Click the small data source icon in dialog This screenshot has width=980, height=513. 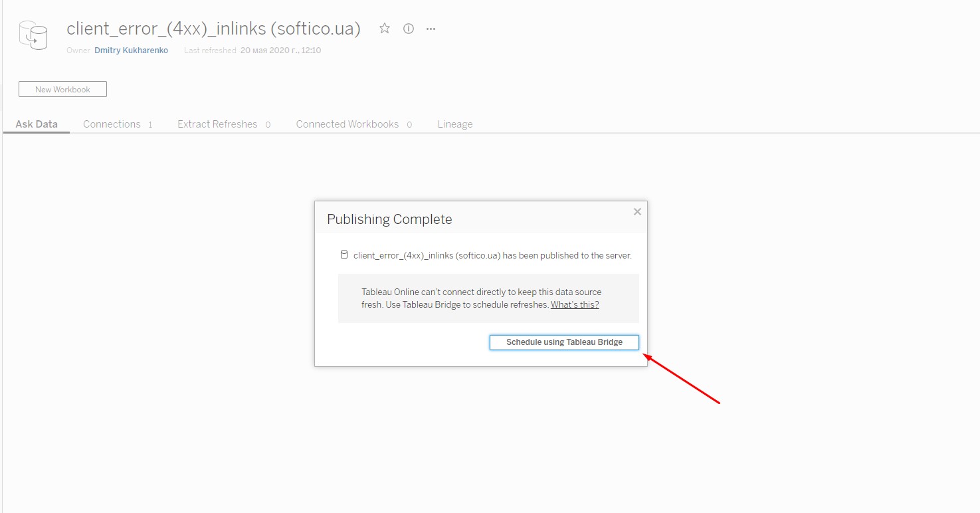pos(344,255)
